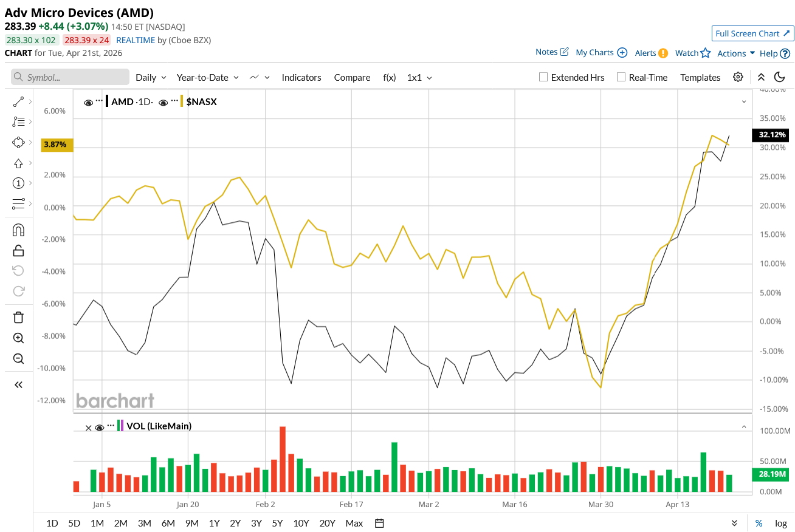The width and height of the screenshot is (795, 532).
Task: Toggle visibility of the AMD series
Action: coord(89,103)
